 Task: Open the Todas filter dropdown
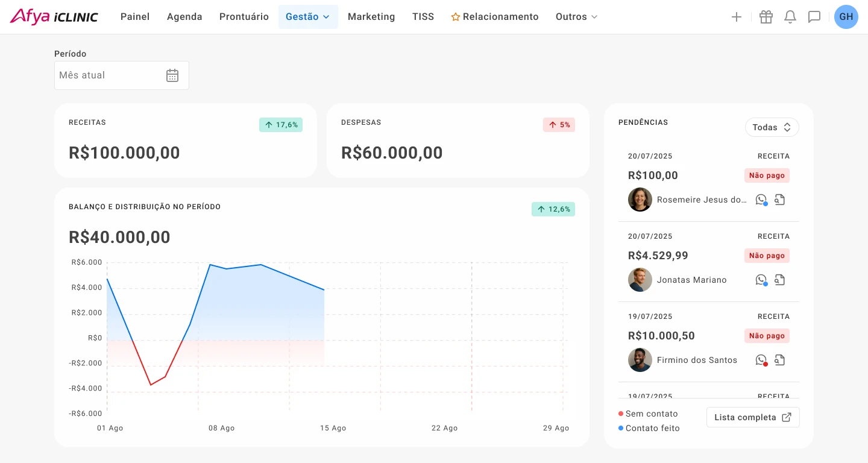pyautogui.click(x=772, y=127)
